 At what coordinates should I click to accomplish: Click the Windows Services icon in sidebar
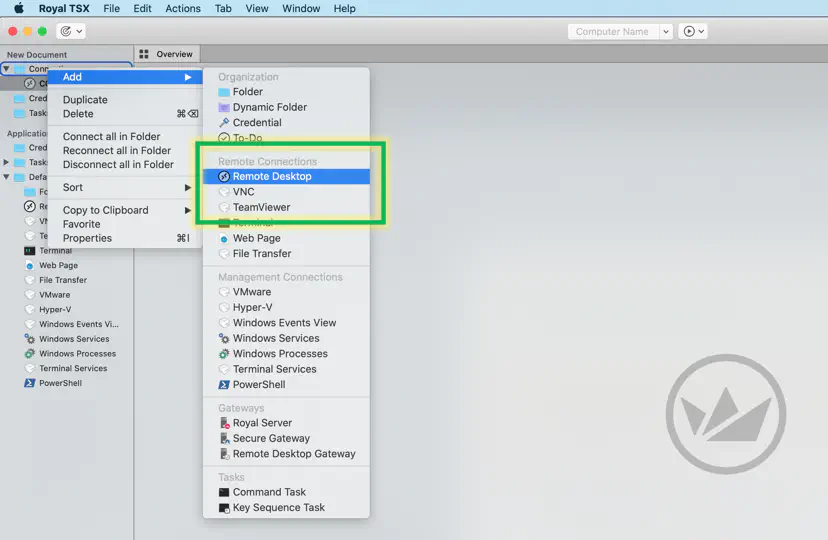click(29, 339)
